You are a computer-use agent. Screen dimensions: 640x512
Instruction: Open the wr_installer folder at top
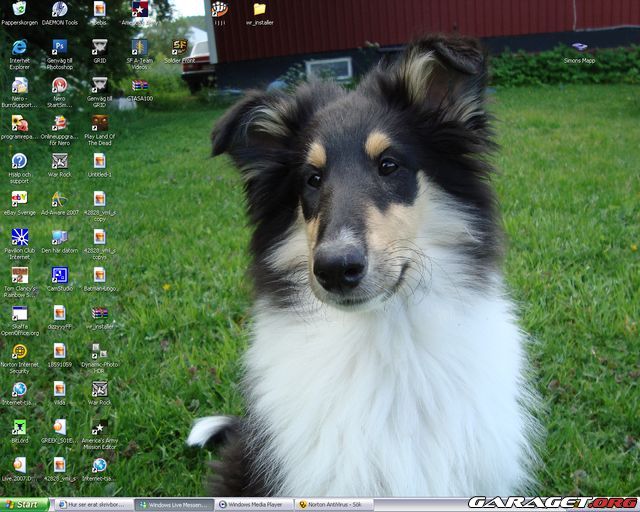tap(259, 10)
